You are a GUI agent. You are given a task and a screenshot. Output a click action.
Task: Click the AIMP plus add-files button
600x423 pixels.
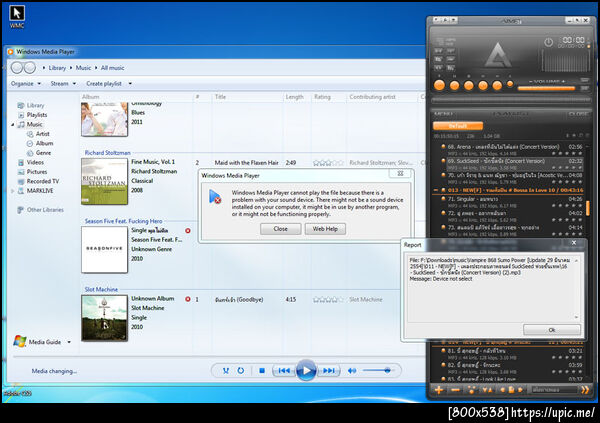coord(439,390)
